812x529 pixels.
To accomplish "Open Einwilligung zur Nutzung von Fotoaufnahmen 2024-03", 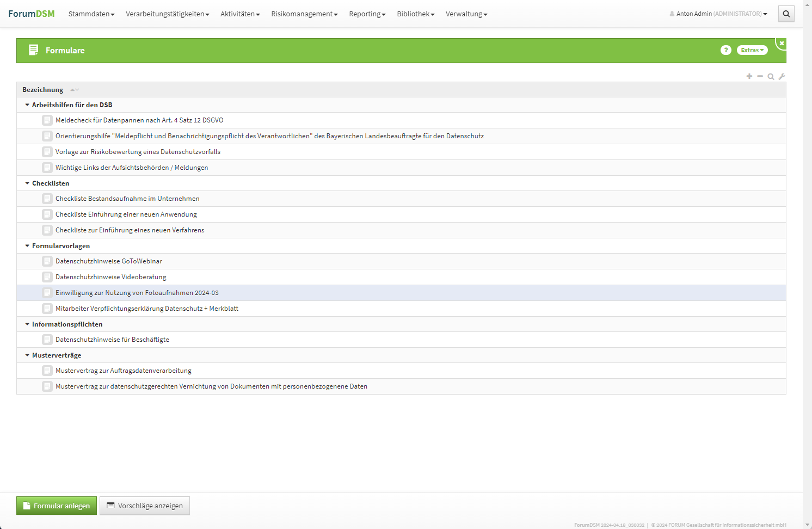I will pos(137,293).
